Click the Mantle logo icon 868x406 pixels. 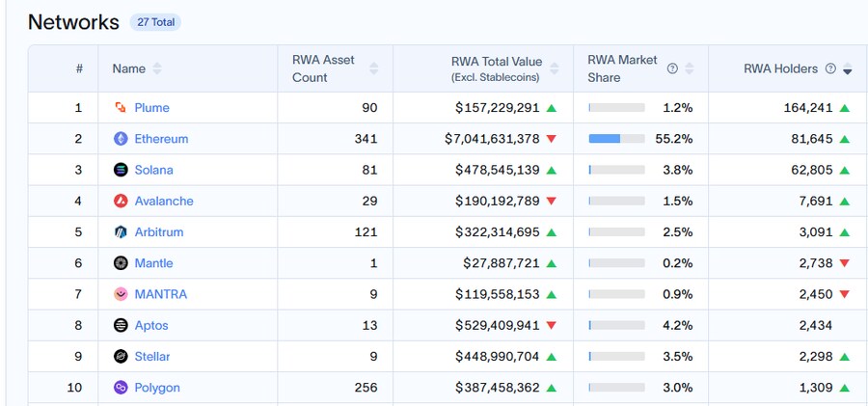click(121, 263)
